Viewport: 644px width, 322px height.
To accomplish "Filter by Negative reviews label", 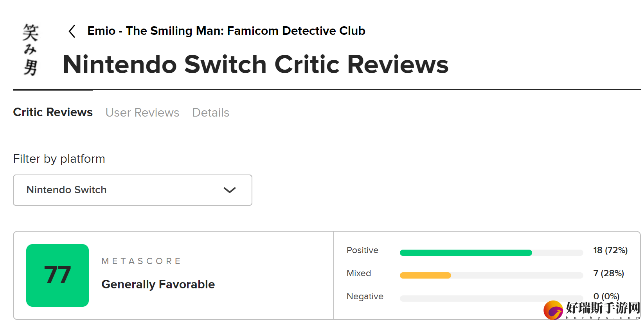I will click(365, 297).
